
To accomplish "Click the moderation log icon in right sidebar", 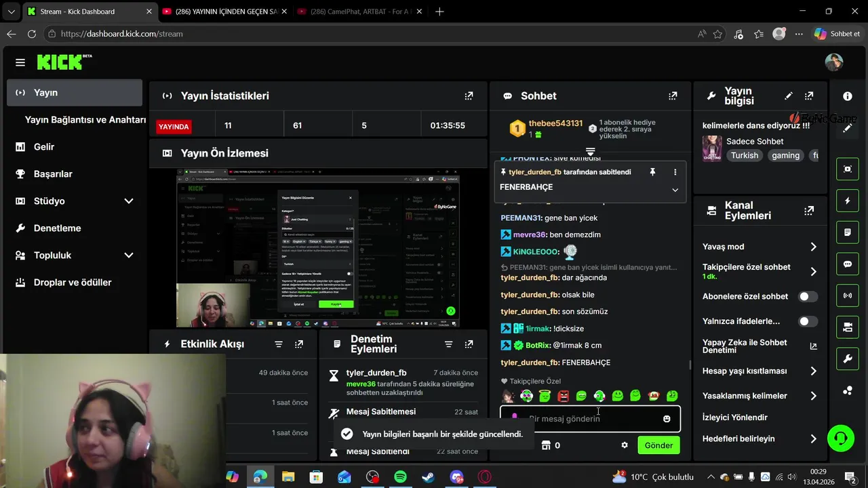I will point(848,232).
